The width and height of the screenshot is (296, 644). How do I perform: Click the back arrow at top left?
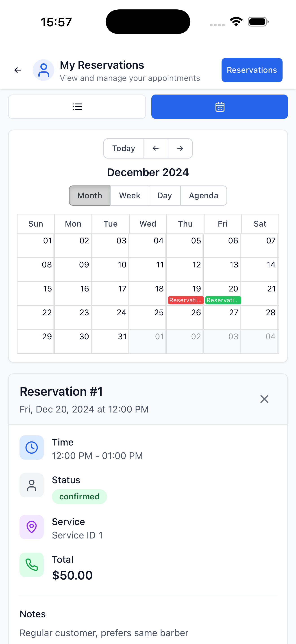17,70
